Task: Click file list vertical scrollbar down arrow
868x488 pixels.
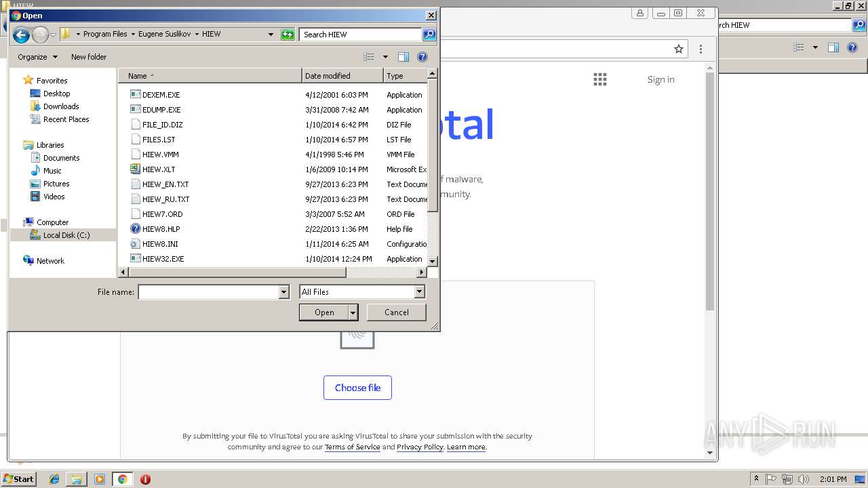Action: coord(433,260)
